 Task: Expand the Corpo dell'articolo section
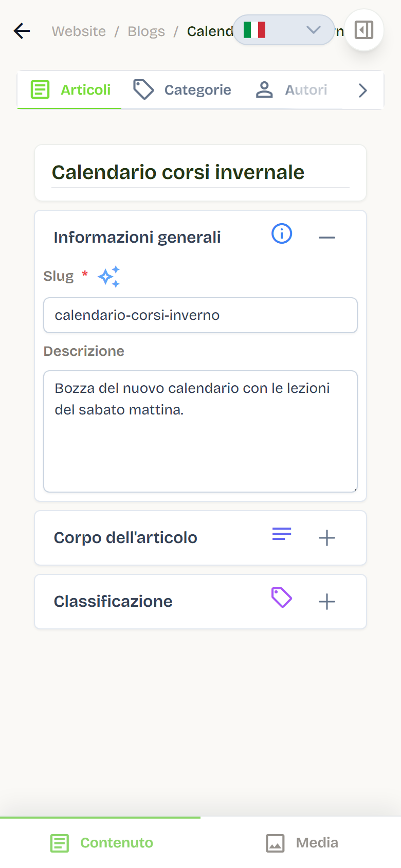click(327, 538)
